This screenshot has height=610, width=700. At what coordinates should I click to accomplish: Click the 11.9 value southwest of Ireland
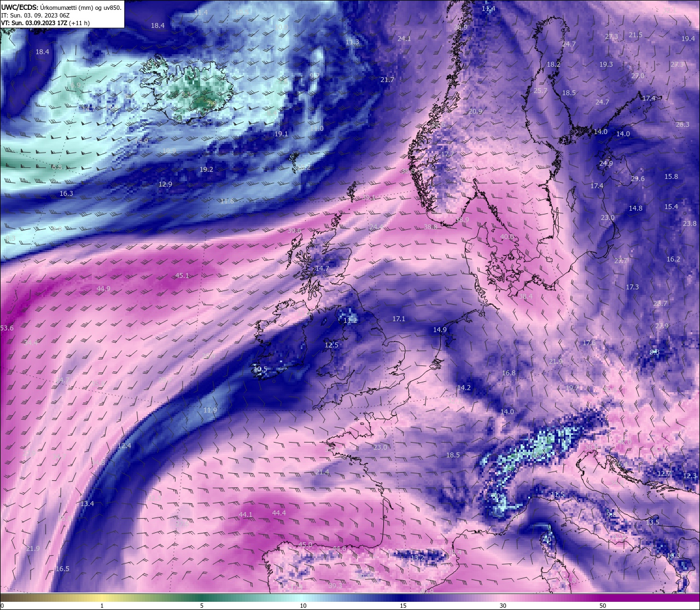coord(210,410)
